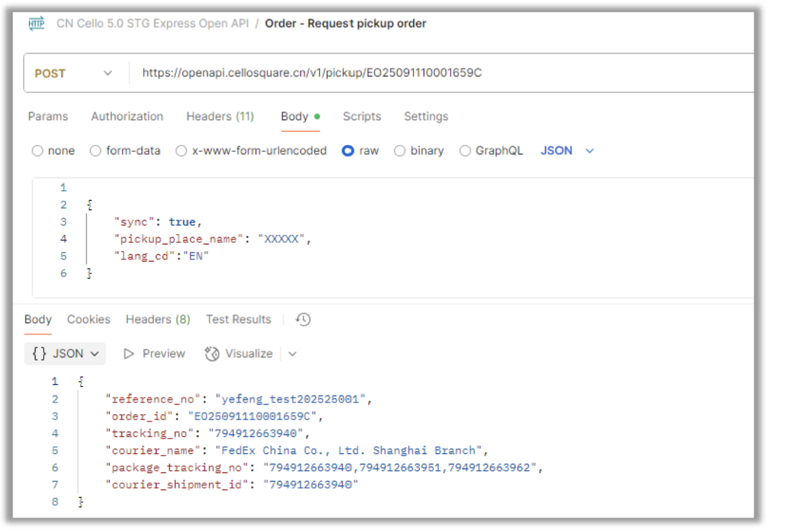Select the form-data radio option

96,151
